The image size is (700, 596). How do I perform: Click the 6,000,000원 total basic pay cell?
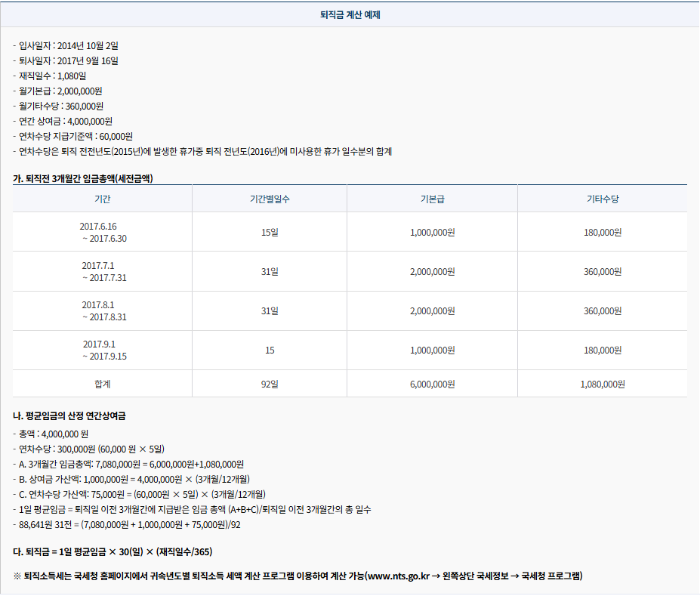click(x=431, y=384)
